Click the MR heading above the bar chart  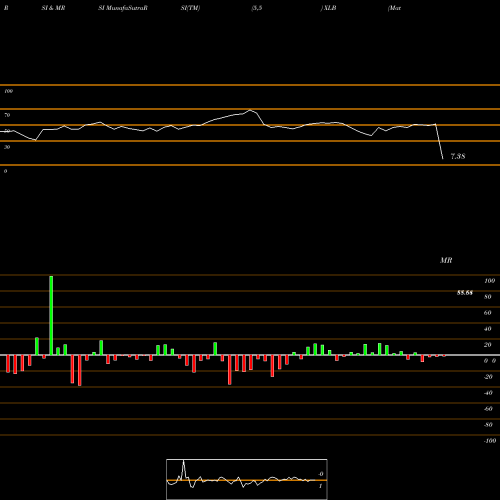(x=446, y=260)
